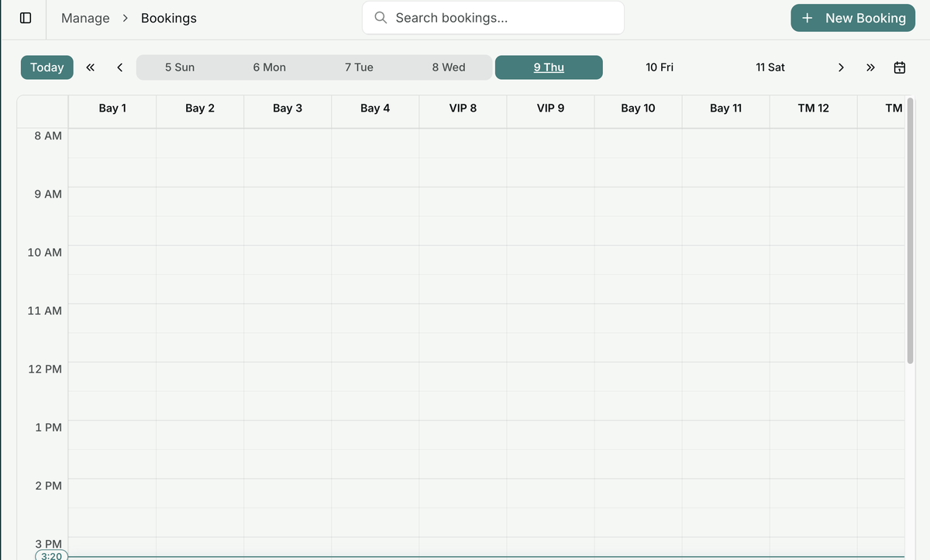
Task: Click the TM 12 column header
Action: (813, 108)
